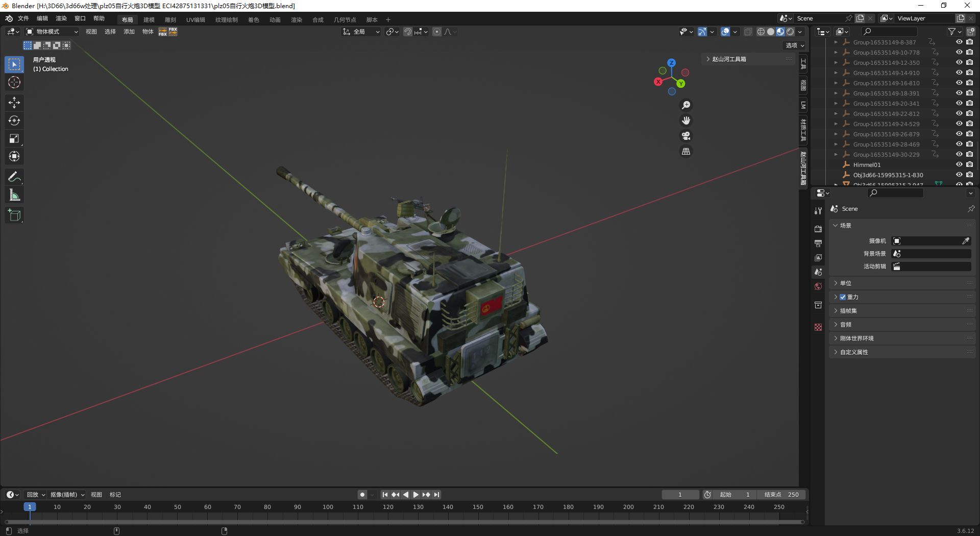Toggle viewport overlays display
The height and width of the screenshot is (536, 980).
725,32
